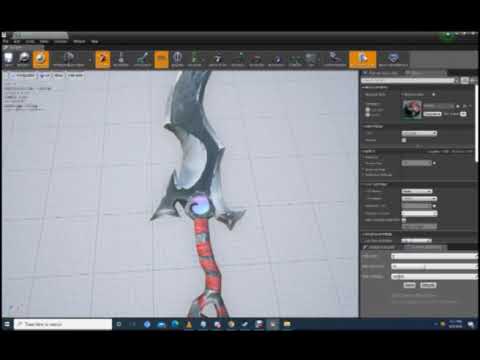Open the Window menu
The width and height of the screenshot is (480, 360).
click(79, 42)
